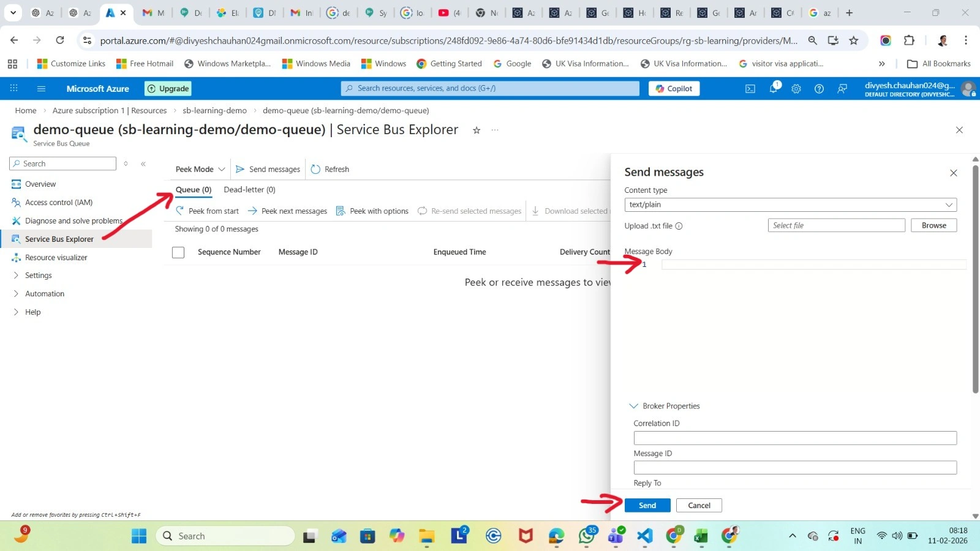
Task: Open Chrome extensions puzzle icon
Action: point(909,40)
